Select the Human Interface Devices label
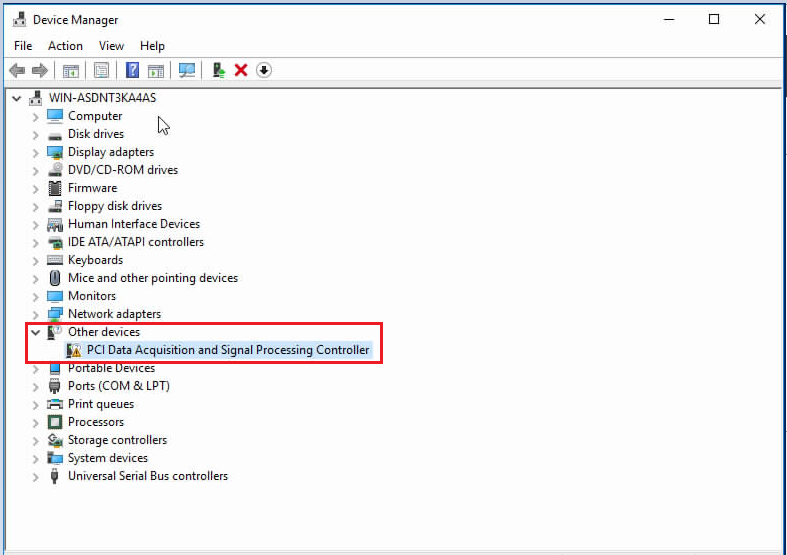The height and width of the screenshot is (555, 787). (134, 224)
